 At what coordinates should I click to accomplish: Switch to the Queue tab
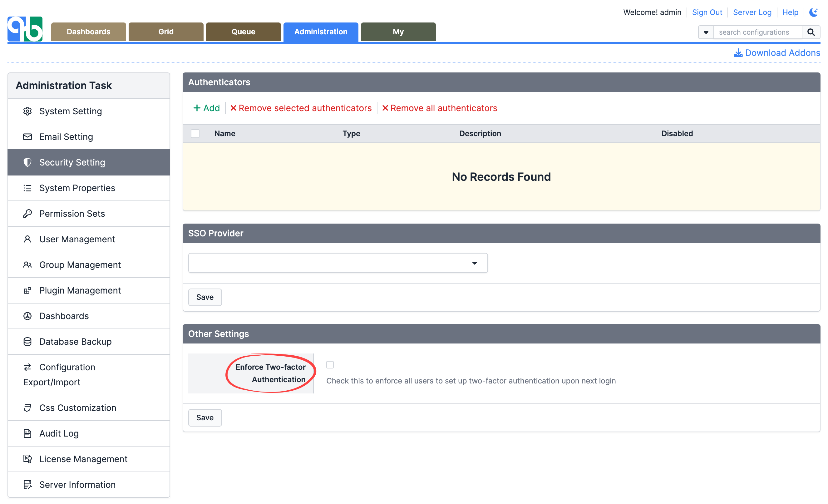(243, 32)
